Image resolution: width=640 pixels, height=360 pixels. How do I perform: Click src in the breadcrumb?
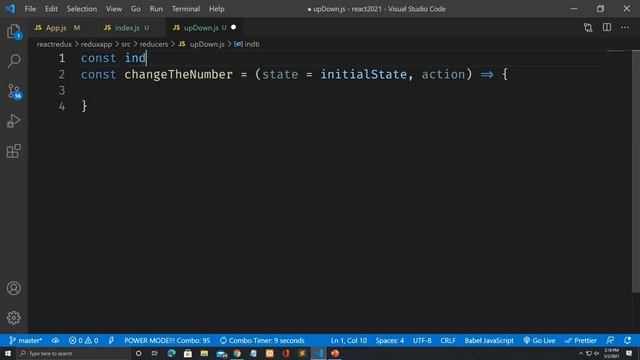(x=126, y=44)
